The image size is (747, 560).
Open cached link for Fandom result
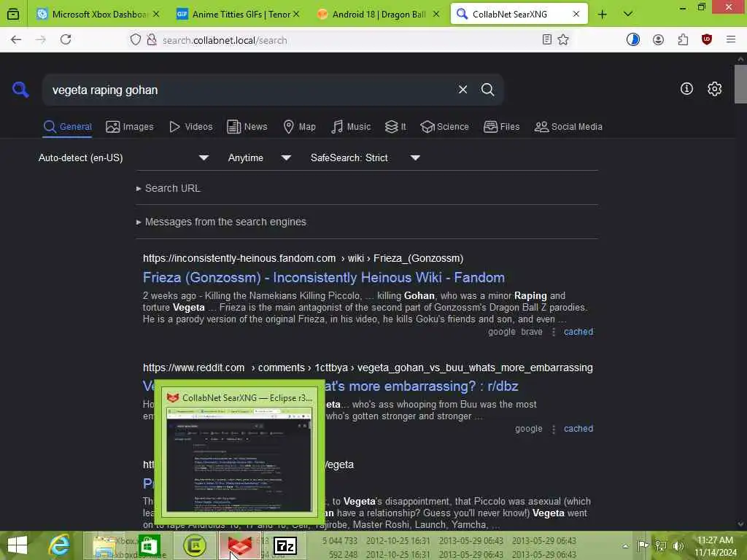[578, 332]
